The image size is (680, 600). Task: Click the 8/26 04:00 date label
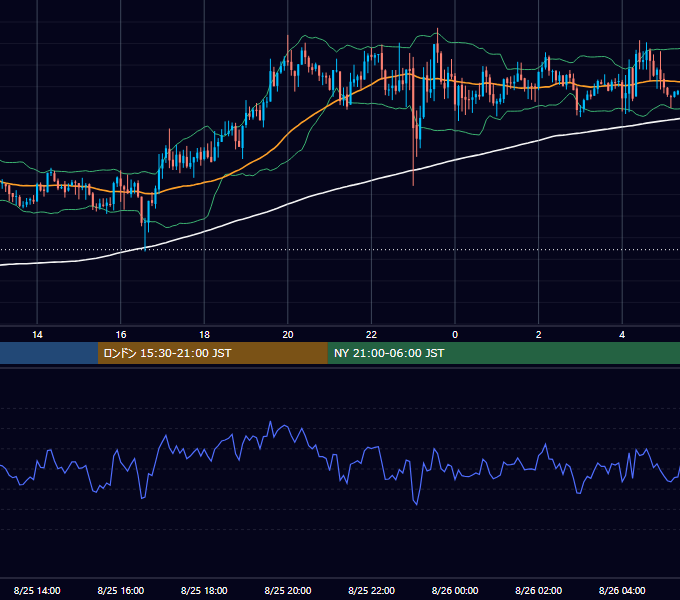coord(622,590)
